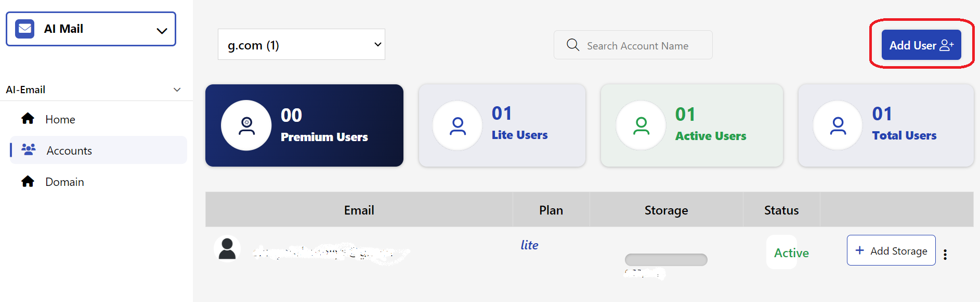Click the AI Mail envelope icon

[x=25, y=29]
